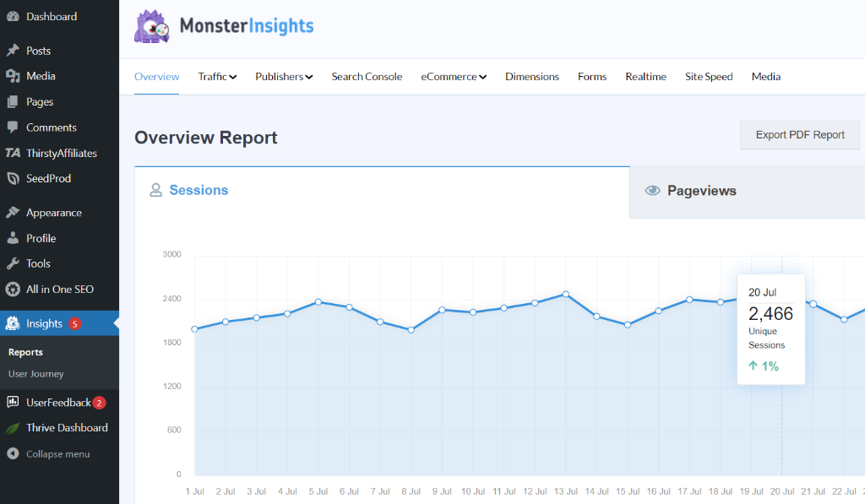Click the Tools wrench icon
Image resolution: width=865 pixels, height=504 pixels.
[13, 263]
